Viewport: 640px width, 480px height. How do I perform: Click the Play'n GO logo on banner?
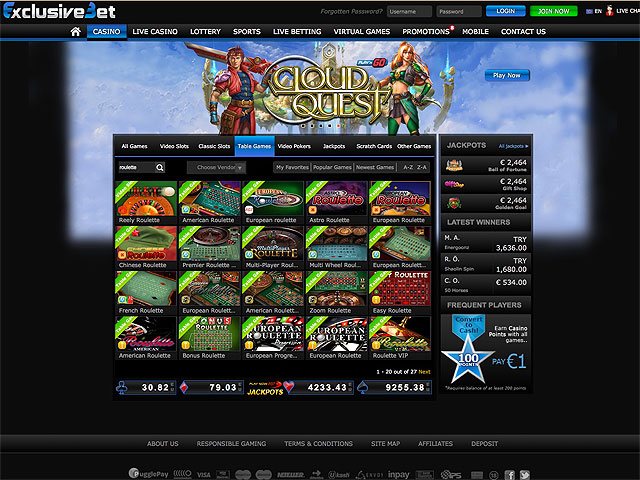coord(371,62)
